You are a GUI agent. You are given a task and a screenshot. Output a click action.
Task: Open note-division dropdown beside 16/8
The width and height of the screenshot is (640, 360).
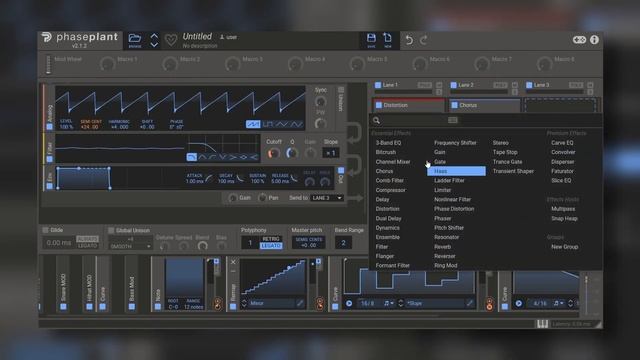pos(389,303)
